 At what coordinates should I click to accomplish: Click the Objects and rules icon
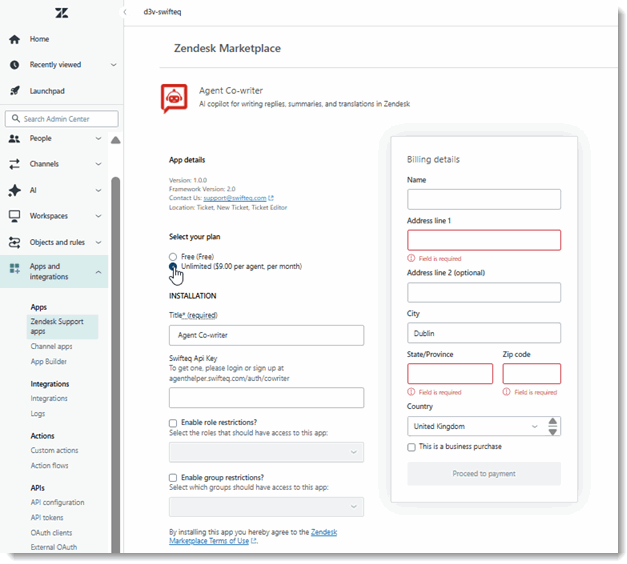pyautogui.click(x=14, y=242)
